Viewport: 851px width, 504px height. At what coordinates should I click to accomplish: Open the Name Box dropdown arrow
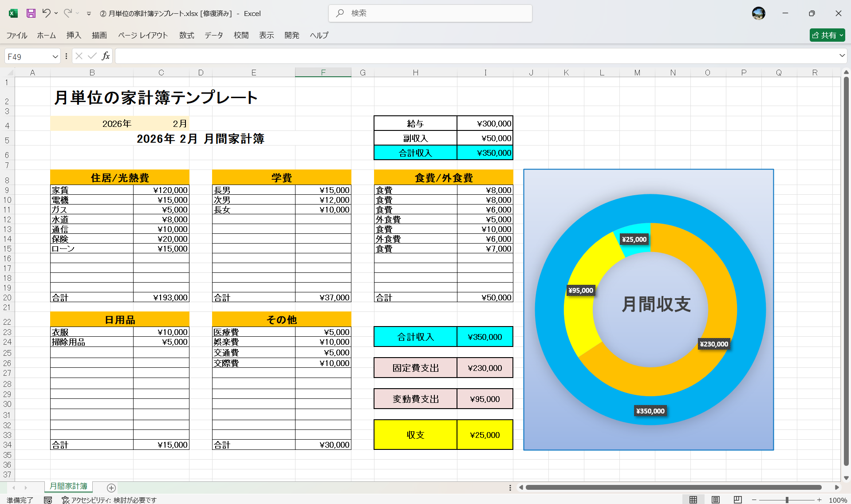(x=55, y=56)
